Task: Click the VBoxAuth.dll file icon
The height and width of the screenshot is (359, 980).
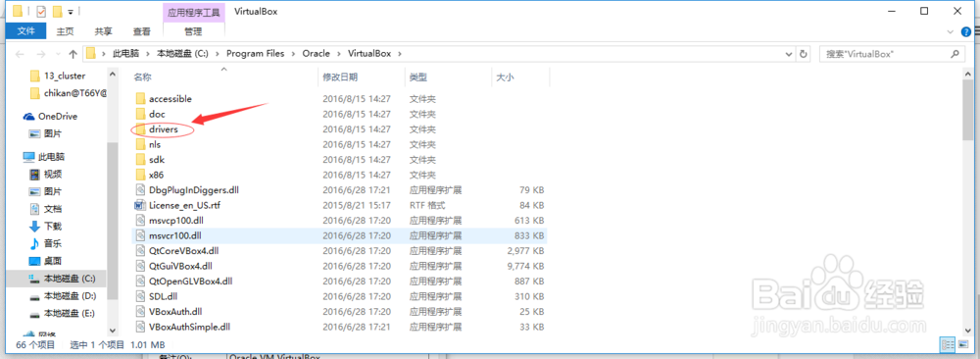Action: point(140,311)
